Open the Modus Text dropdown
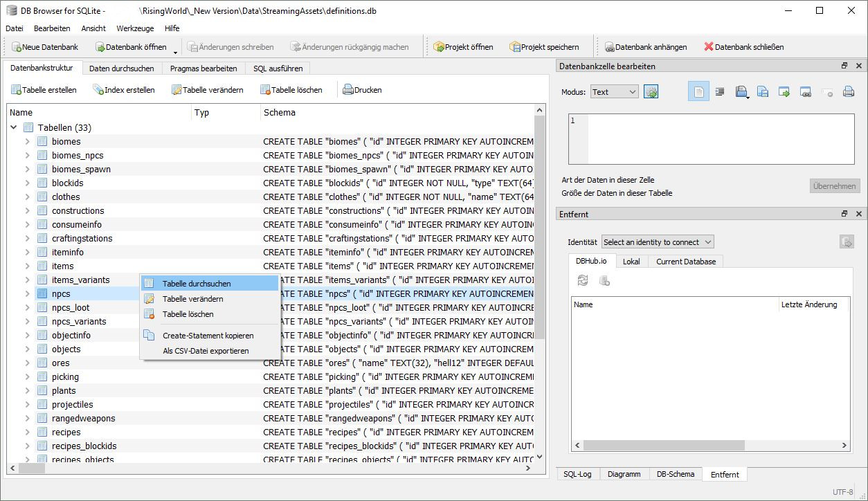This screenshot has width=868, height=501. pyautogui.click(x=614, y=91)
